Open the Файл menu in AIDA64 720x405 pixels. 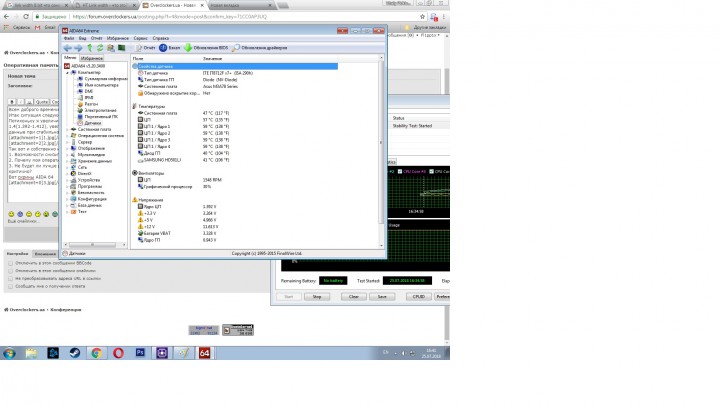coord(69,39)
